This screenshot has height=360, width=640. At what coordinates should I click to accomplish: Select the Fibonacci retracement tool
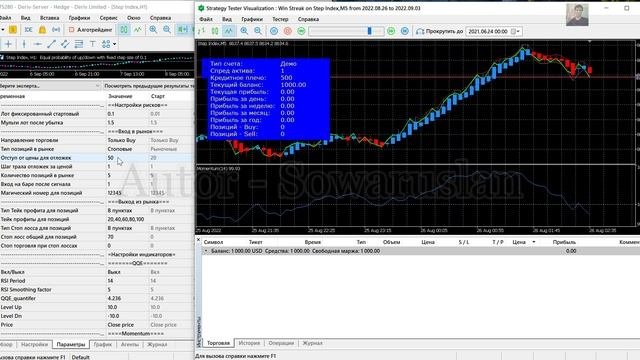(x=79, y=44)
